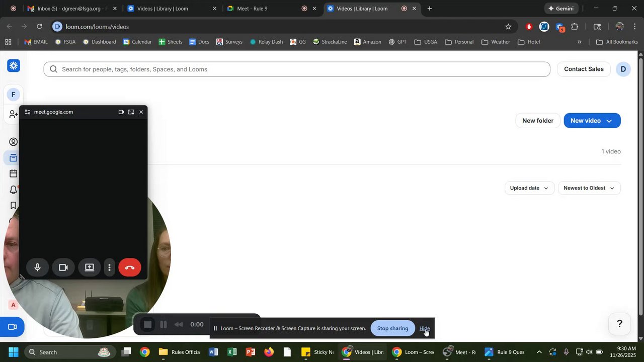Open the Loom notifications bell icon
The width and height of the screenshot is (644, 362).
(x=14, y=190)
